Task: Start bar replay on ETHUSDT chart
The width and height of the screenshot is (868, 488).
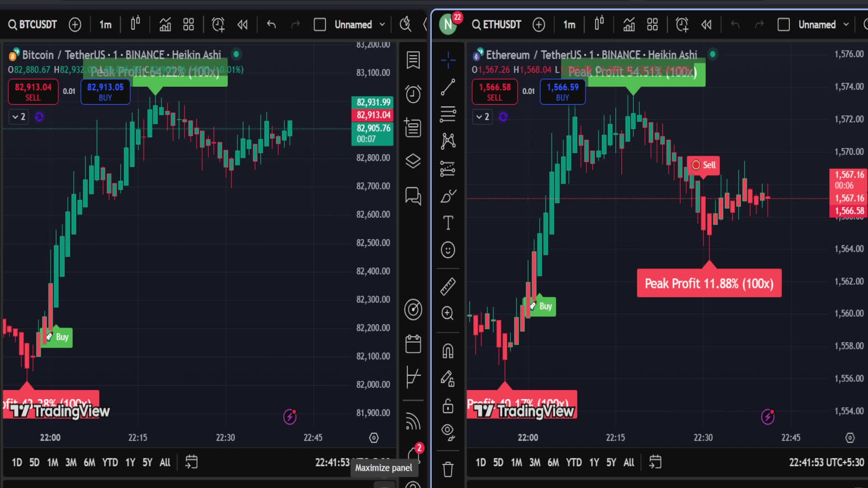Action: click(707, 24)
